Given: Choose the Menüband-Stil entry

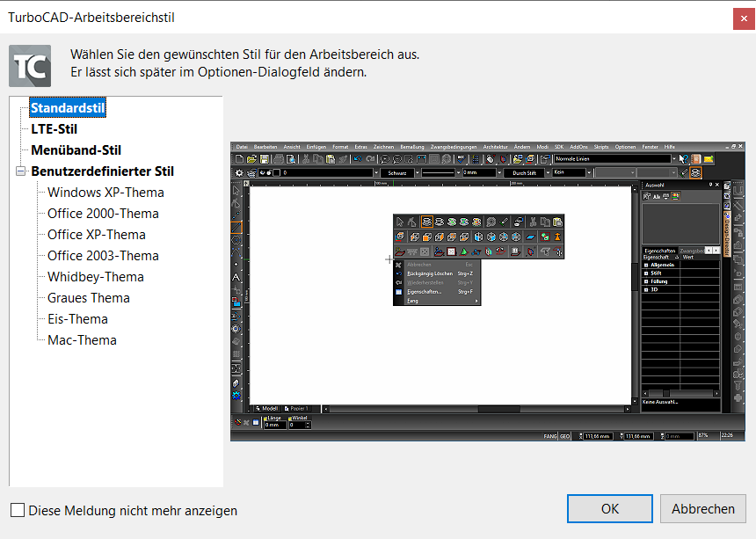Looking at the screenshot, I should point(76,150).
